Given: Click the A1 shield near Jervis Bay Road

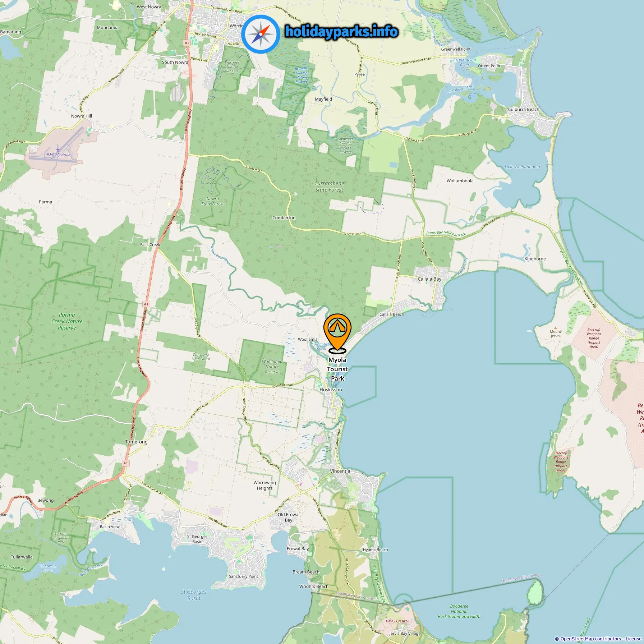Looking at the screenshot, I should [146, 304].
